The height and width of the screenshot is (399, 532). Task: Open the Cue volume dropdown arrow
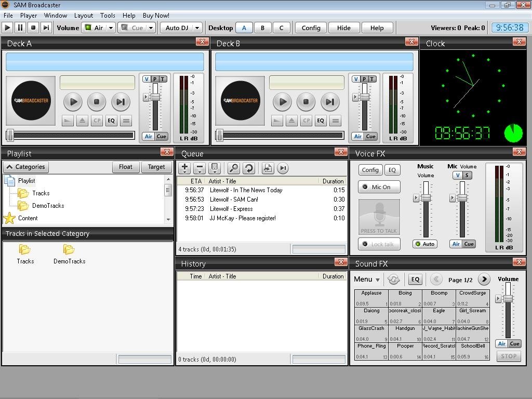151,28
